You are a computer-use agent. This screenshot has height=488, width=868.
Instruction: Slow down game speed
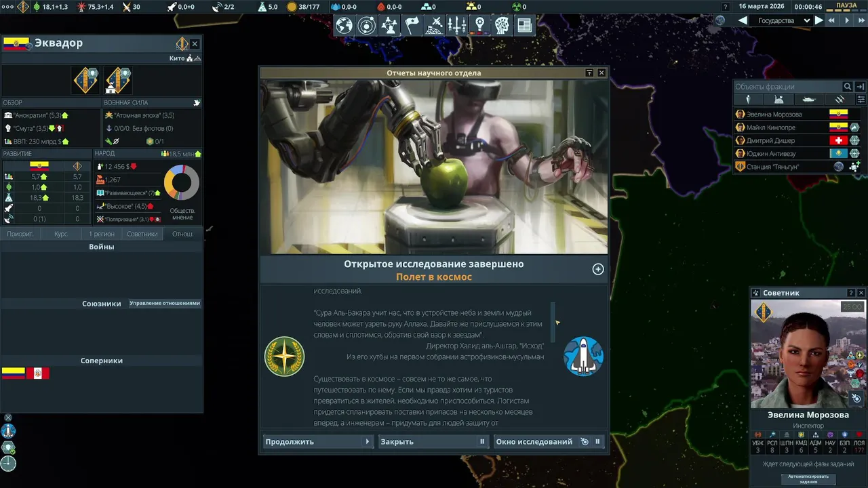coord(833,20)
